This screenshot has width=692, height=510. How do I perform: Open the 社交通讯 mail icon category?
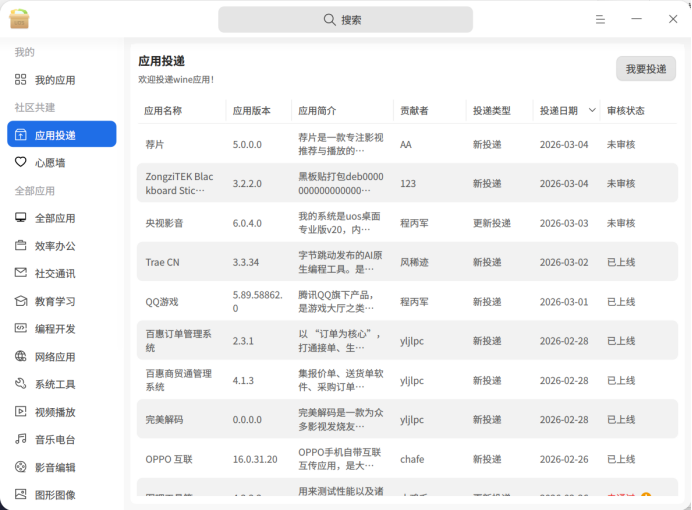21,273
